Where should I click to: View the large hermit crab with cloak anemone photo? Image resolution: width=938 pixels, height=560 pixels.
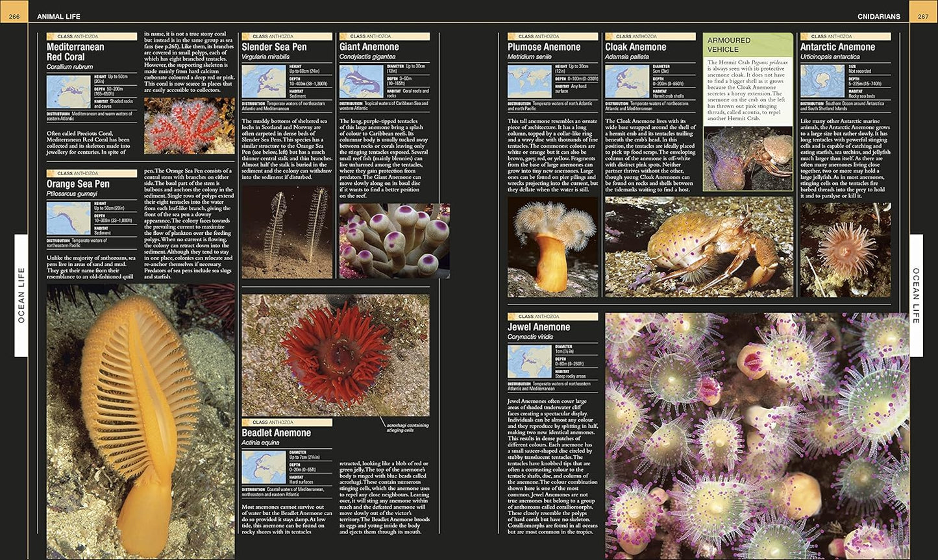pyautogui.click(x=699, y=247)
